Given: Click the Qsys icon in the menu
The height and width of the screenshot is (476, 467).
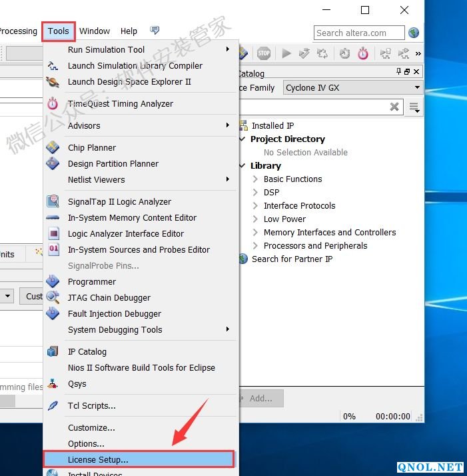Looking at the screenshot, I should click(53, 384).
